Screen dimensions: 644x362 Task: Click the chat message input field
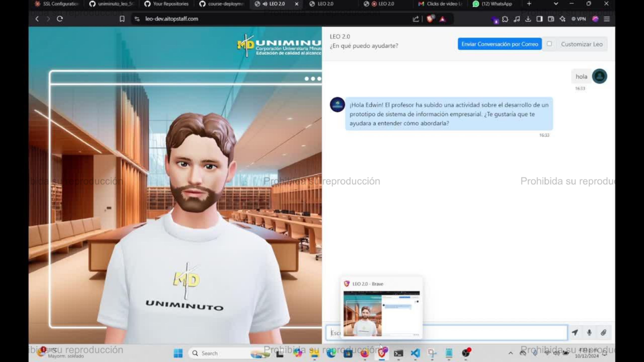click(x=447, y=333)
